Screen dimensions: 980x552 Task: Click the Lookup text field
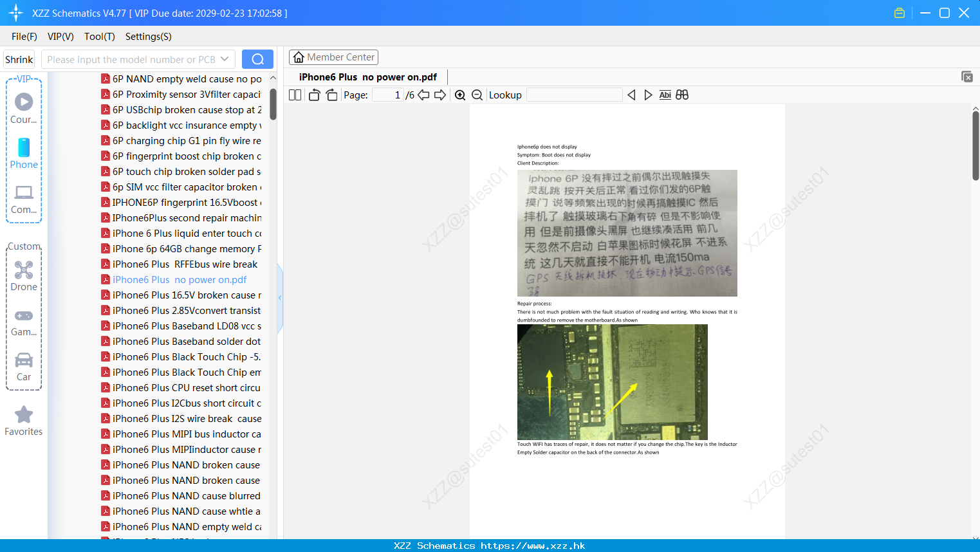[x=574, y=95]
